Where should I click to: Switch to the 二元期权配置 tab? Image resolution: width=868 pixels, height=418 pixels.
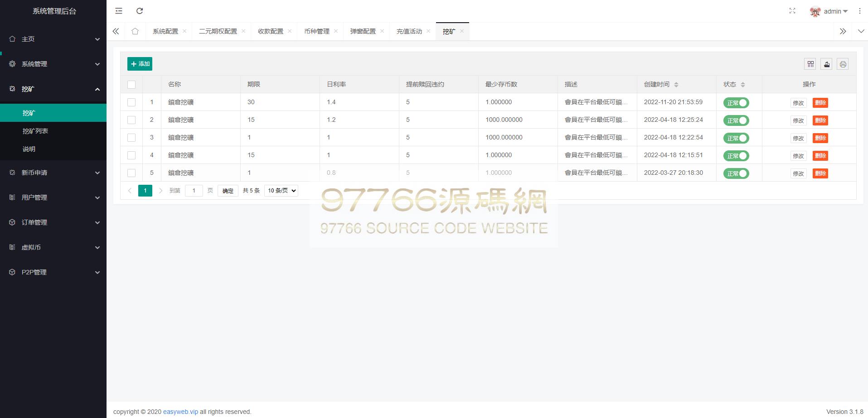218,31
